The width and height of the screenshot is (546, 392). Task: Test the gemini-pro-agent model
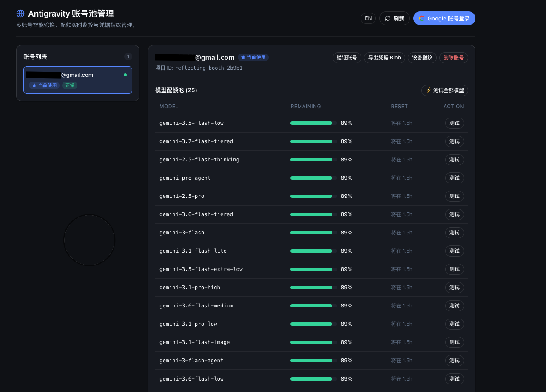pos(455,178)
